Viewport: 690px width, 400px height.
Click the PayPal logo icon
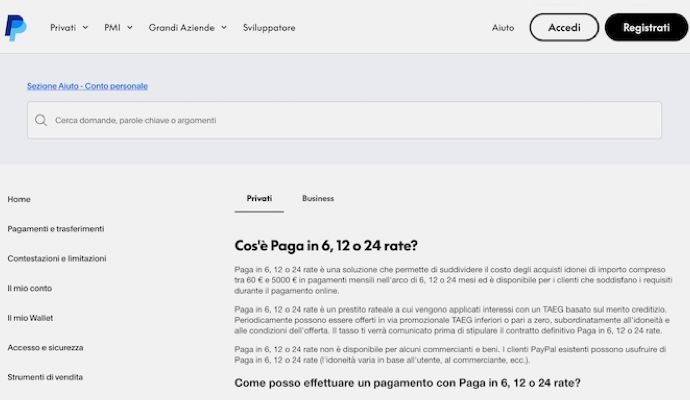click(x=16, y=27)
